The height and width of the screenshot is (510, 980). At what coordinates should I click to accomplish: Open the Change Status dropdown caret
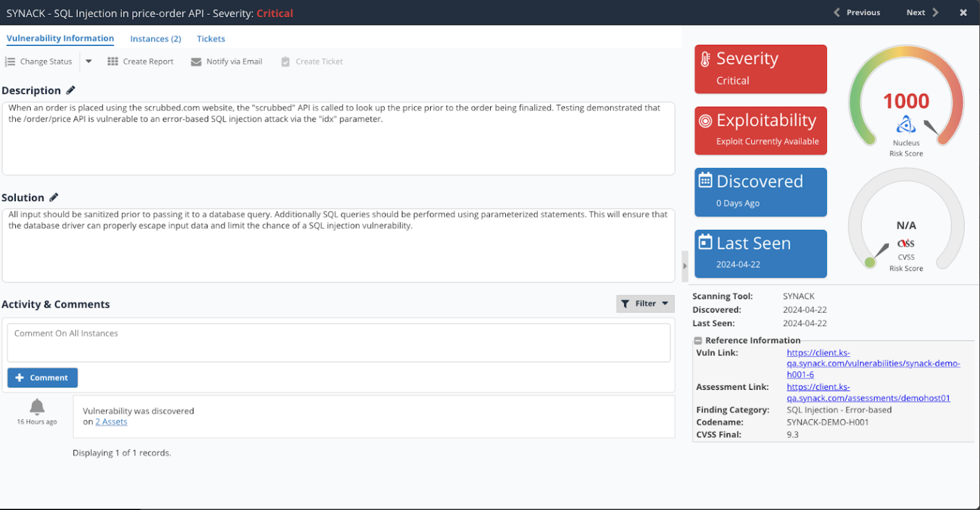(x=89, y=61)
